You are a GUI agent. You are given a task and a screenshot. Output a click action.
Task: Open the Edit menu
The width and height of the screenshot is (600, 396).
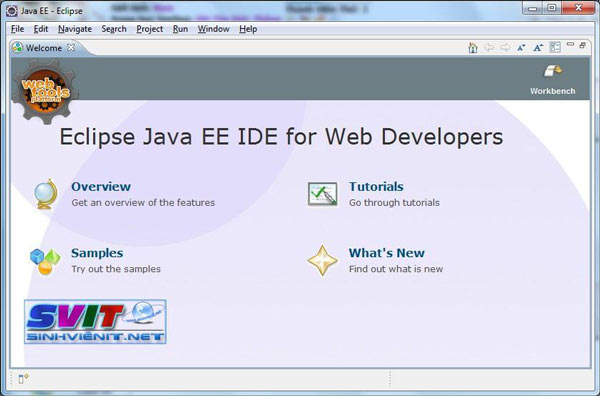(x=41, y=29)
